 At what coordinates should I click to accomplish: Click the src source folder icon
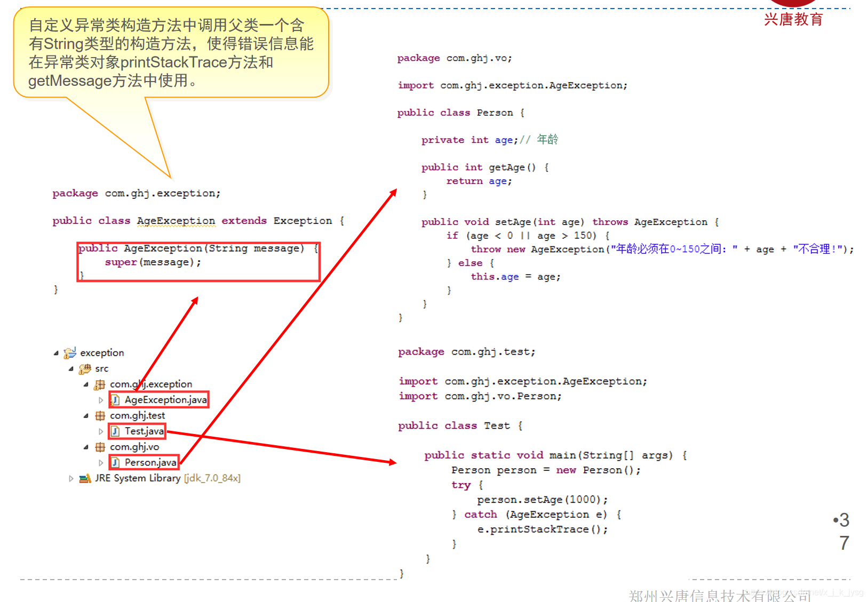(x=85, y=369)
